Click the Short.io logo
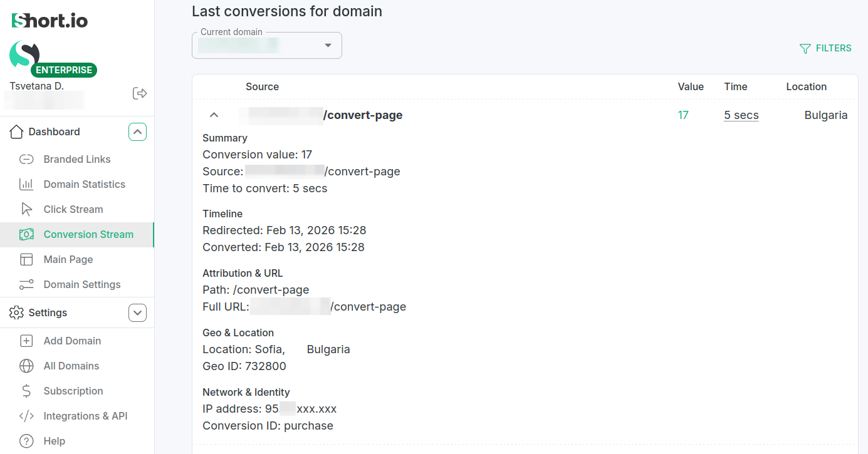This screenshot has height=454, width=868. pyautogui.click(x=50, y=21)
